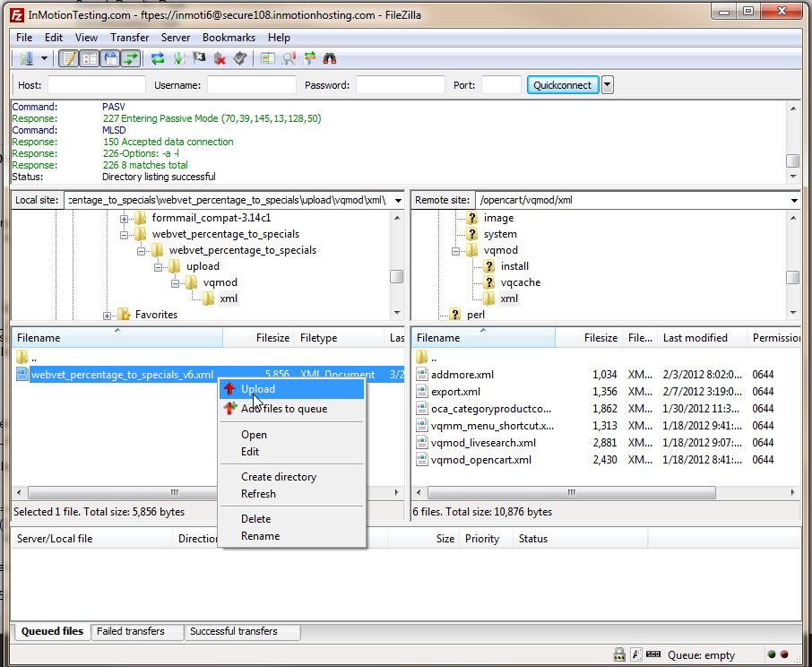This screenshot has width=812, height=667.
Task: Select Add files to queue option
Action: (x=284, y=409)
